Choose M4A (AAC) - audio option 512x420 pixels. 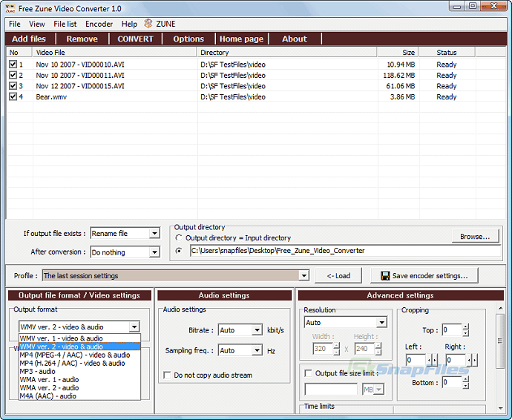coord(79,396)
